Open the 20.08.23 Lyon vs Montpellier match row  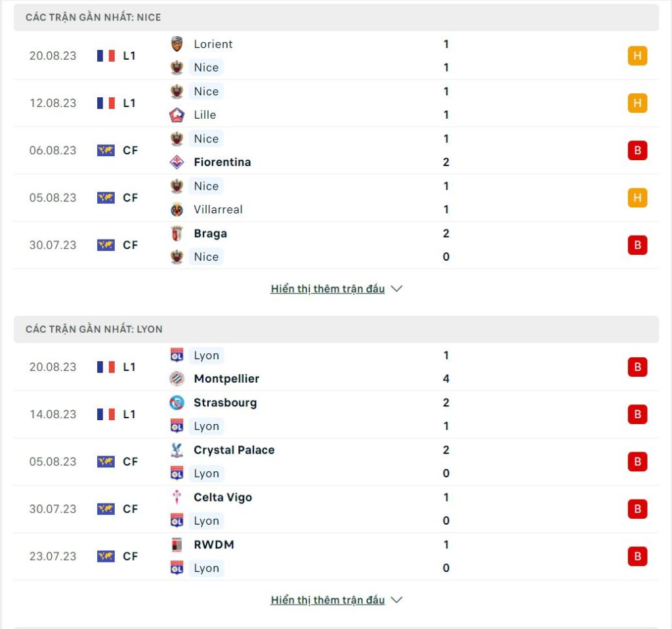[336, 367]
